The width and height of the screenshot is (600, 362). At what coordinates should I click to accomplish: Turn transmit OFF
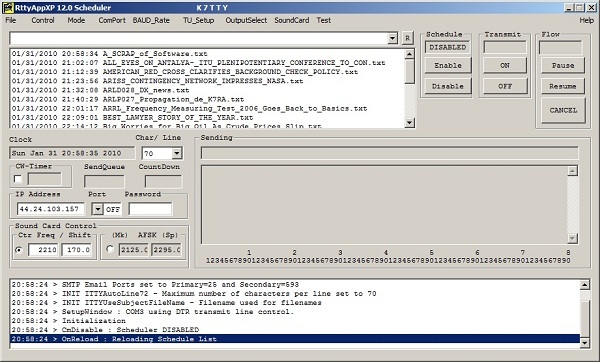(505, 86)
